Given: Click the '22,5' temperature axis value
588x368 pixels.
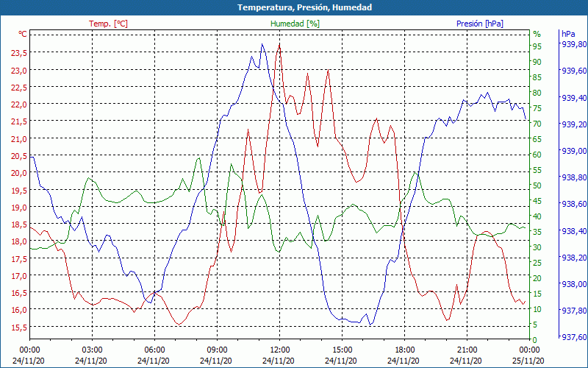Looking at the screenshot, I should [x=19, y=87].
